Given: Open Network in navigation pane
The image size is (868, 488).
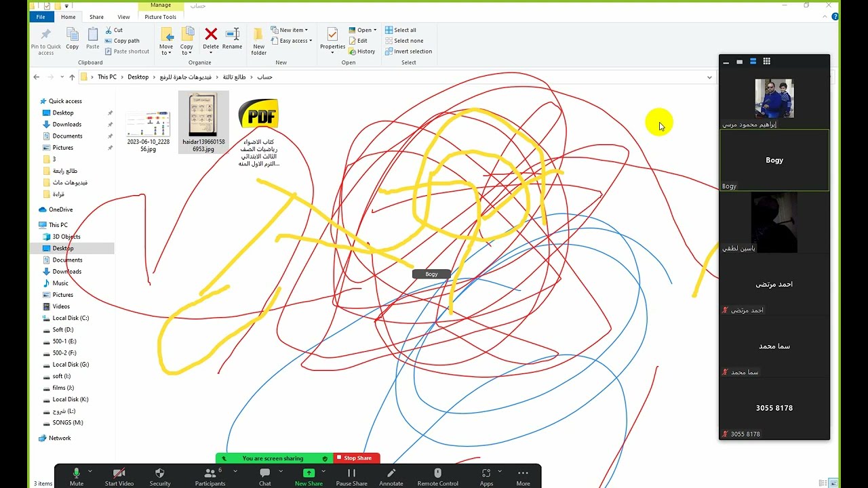Looking at the screenshot, I should (x=60, y=438).
